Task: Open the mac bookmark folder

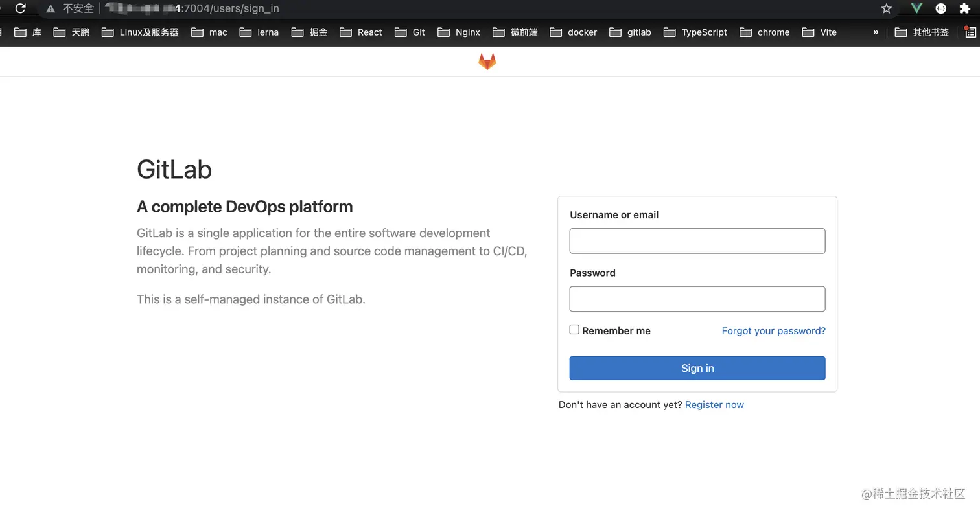Action: pos(209,32)
